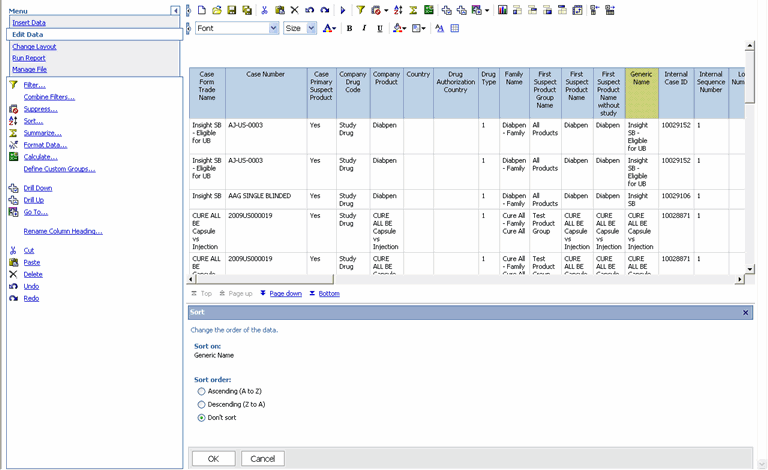Open the Insert Data menu section
This screenshot has width=768, height=470.
pos(29,22)
